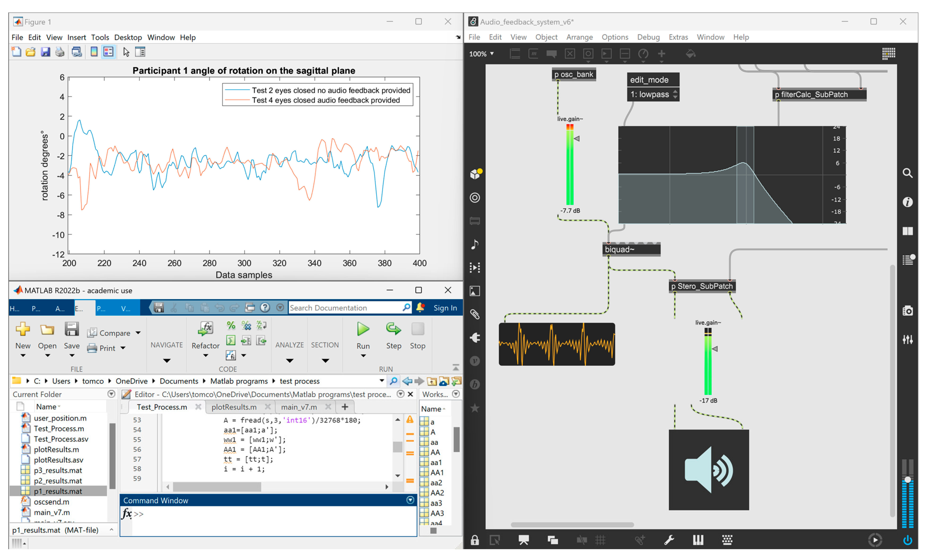Click the Print Figure icon in toolbar
Image resolution: width=931 pixels, height=560 pixels.
tap(60, 52)
